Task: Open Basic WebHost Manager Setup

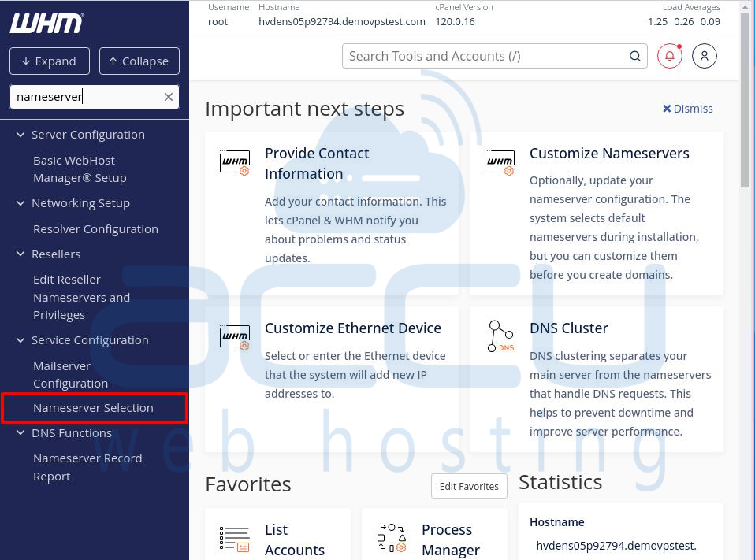Action: click(80, 169)
